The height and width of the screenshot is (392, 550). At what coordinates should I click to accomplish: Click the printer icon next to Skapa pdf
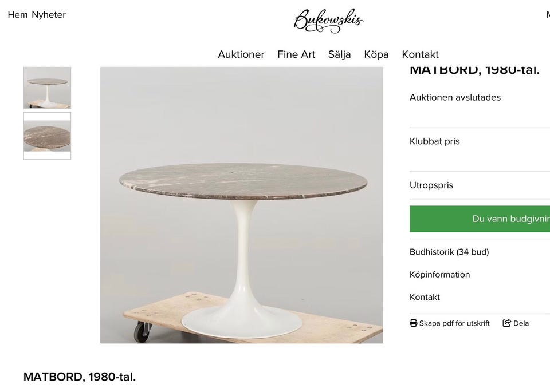point(412,323)
